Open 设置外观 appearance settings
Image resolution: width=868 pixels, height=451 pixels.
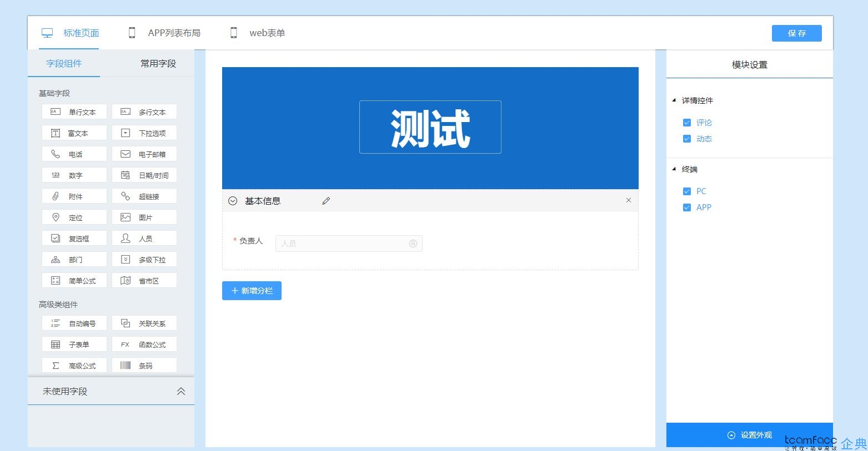tap(749, 435)
